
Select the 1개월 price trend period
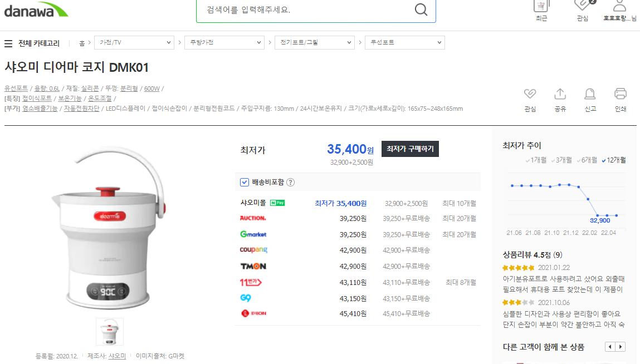(x=536, y=160)
